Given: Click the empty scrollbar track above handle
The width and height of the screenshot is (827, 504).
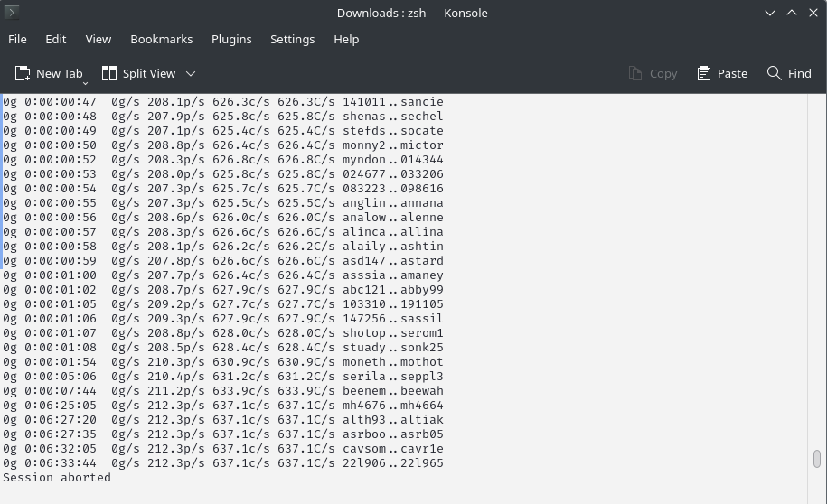Looking at the screenshot, I should click(817, 271).
